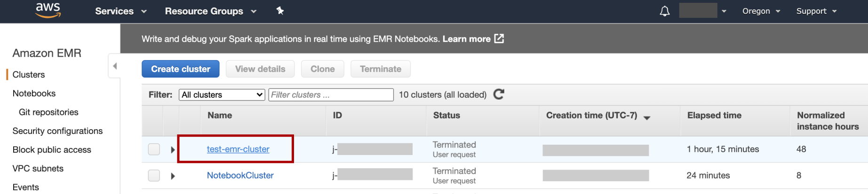The width and height of the screenshot is (868, 194).
Task: Open the AWS home logo
Action: [48, 10]
